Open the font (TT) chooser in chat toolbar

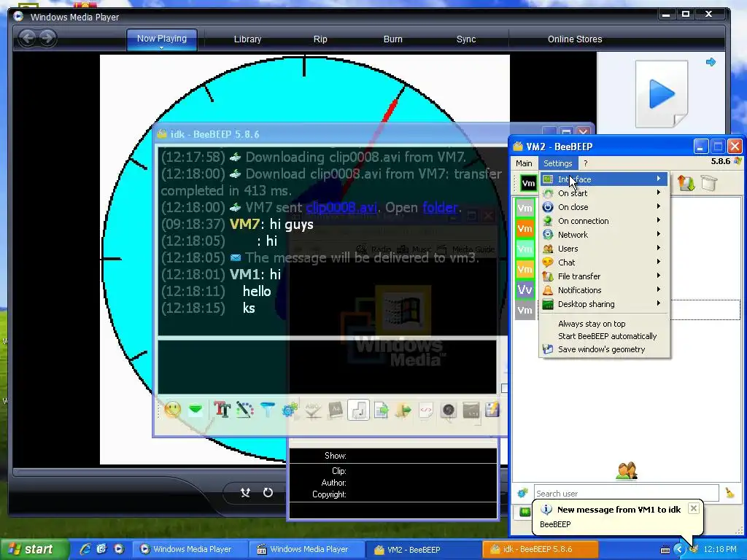click(222, 410)
